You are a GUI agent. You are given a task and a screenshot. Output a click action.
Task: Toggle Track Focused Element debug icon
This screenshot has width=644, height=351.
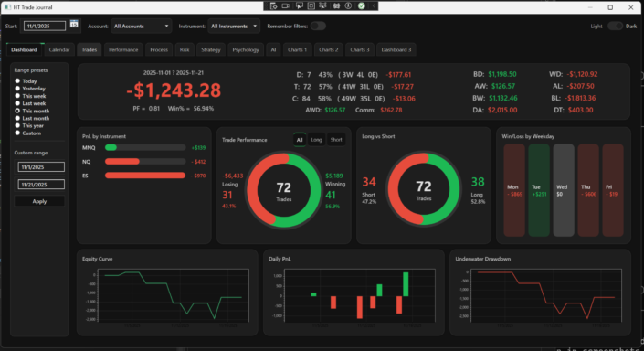pos(322,5)
